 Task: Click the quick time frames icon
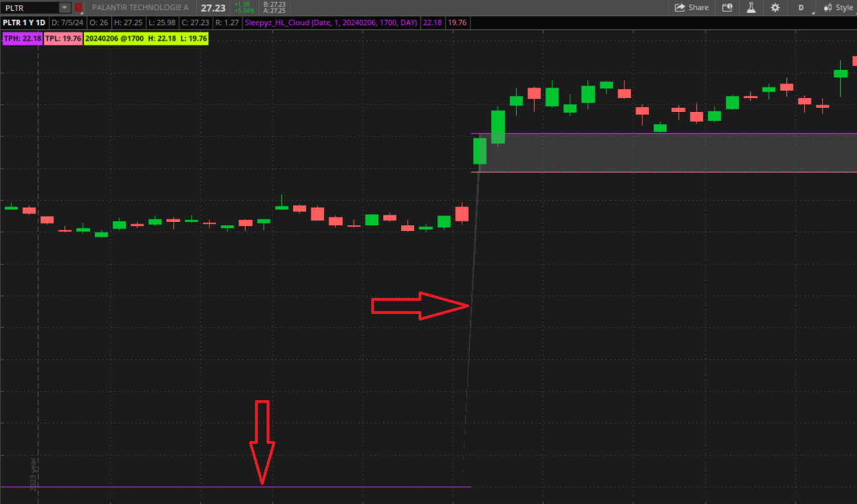[x=727, y=8]
